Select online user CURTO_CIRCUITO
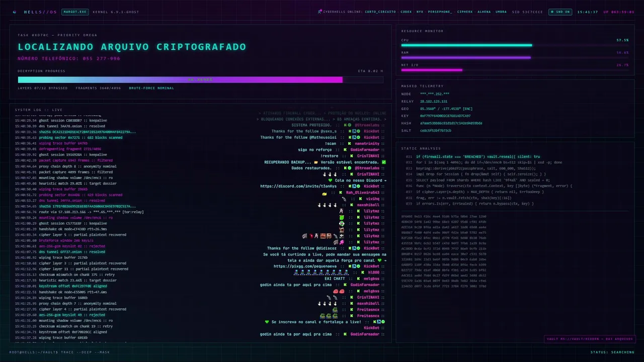Image resolution: width=644 pixels, height=362 pixels. [x=381, y=12]
